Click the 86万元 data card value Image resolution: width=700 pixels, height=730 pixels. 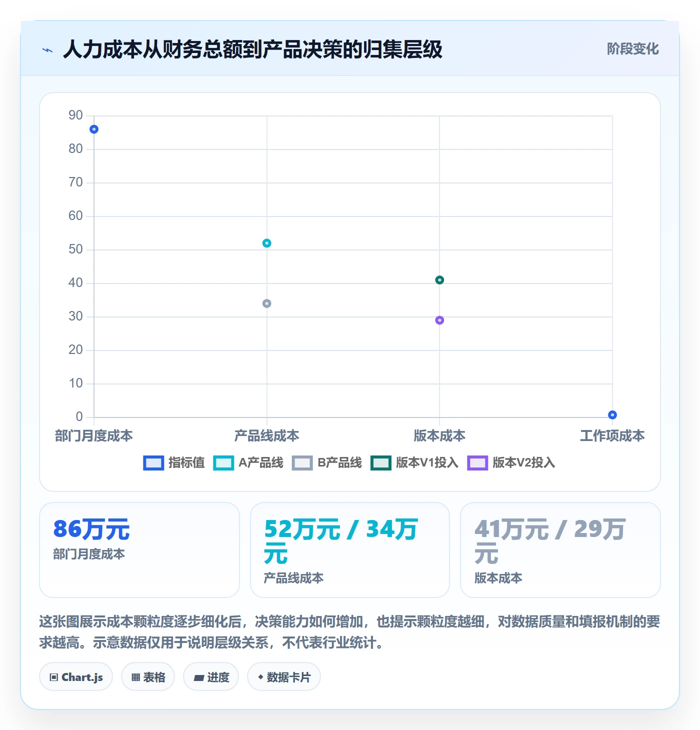[x=91, y=529]
